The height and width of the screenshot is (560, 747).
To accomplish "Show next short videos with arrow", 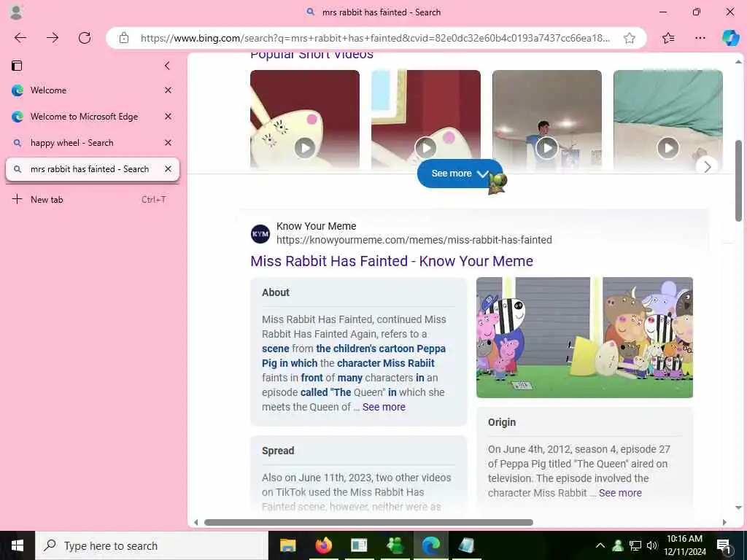I will point(708,167).
